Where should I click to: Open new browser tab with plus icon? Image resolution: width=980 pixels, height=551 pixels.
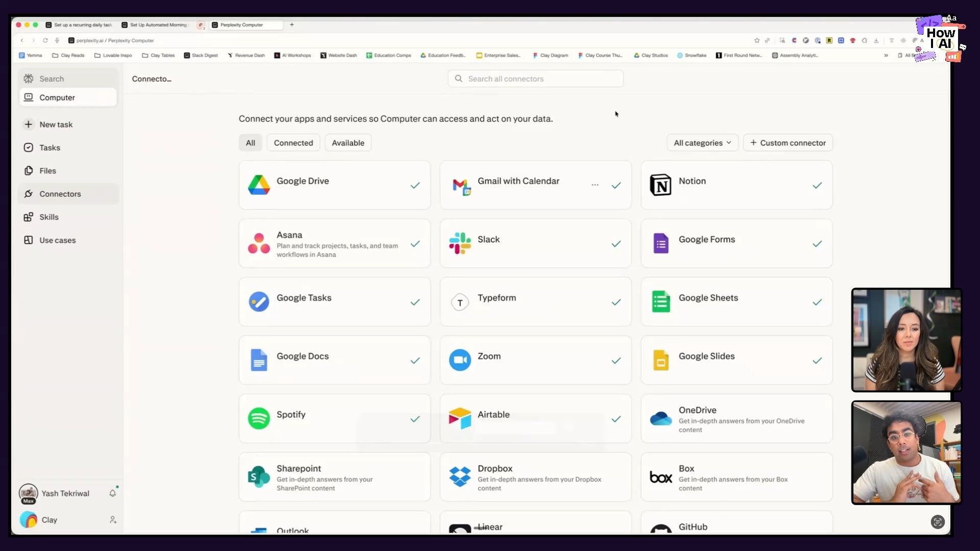[292, 24]
